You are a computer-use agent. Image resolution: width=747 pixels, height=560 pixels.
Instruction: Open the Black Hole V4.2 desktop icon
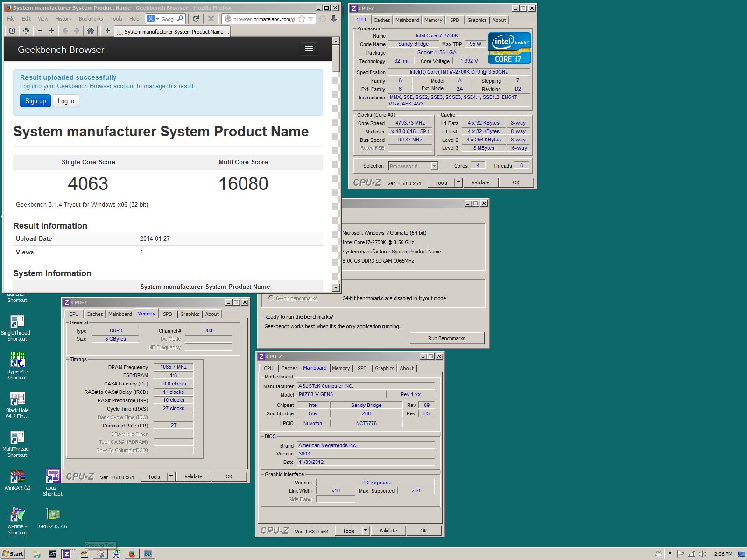click(17, 405)
